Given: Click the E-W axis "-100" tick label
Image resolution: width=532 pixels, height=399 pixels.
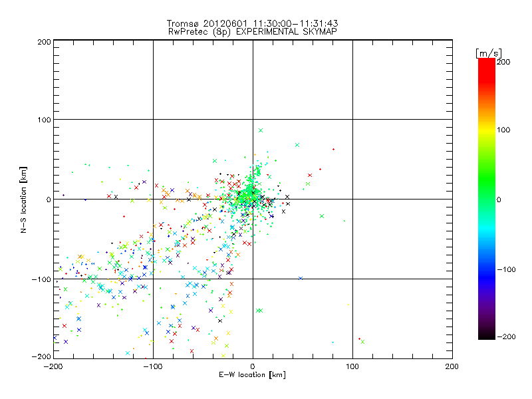Looking at the screenshot, I should (x=153, y=366).
